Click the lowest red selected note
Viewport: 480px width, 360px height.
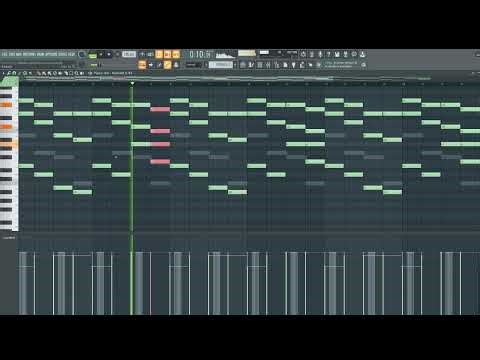tap(160, 162)
